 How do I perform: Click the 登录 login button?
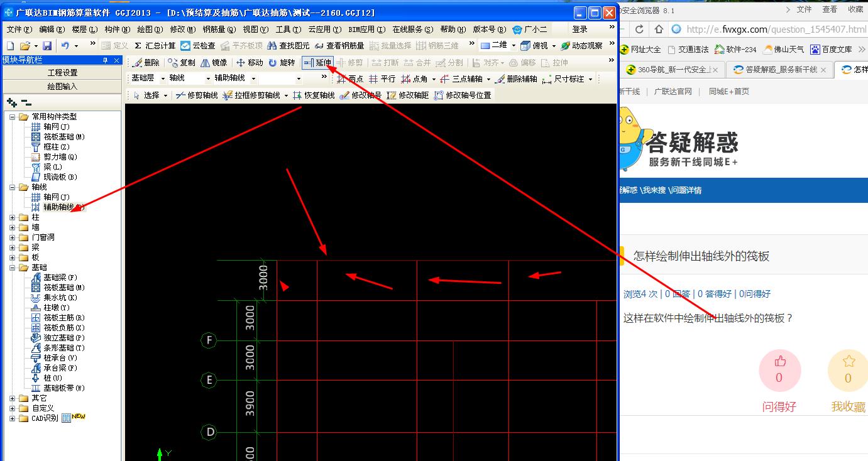[580, 30]
